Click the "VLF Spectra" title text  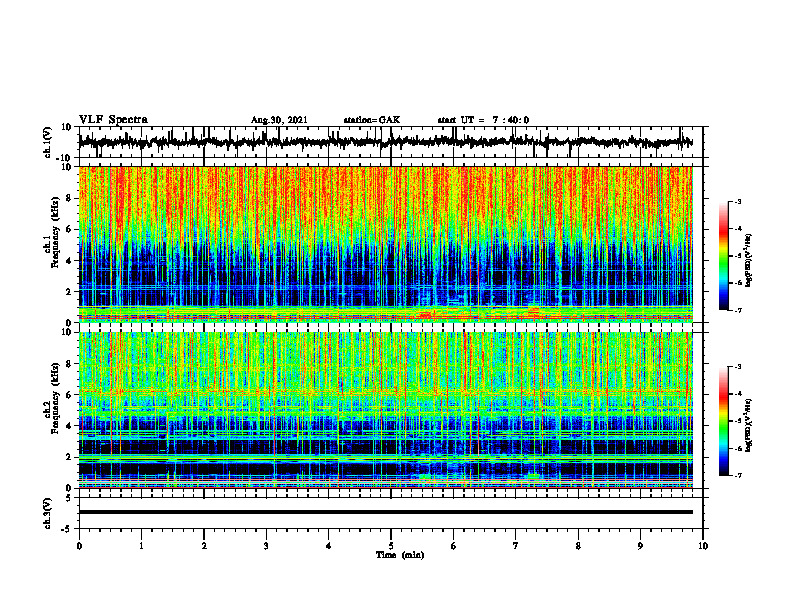[113, 120]
